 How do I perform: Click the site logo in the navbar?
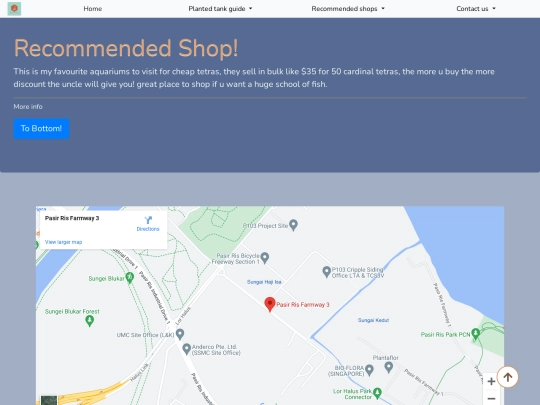pyautogui.click(x=14, y=9)
